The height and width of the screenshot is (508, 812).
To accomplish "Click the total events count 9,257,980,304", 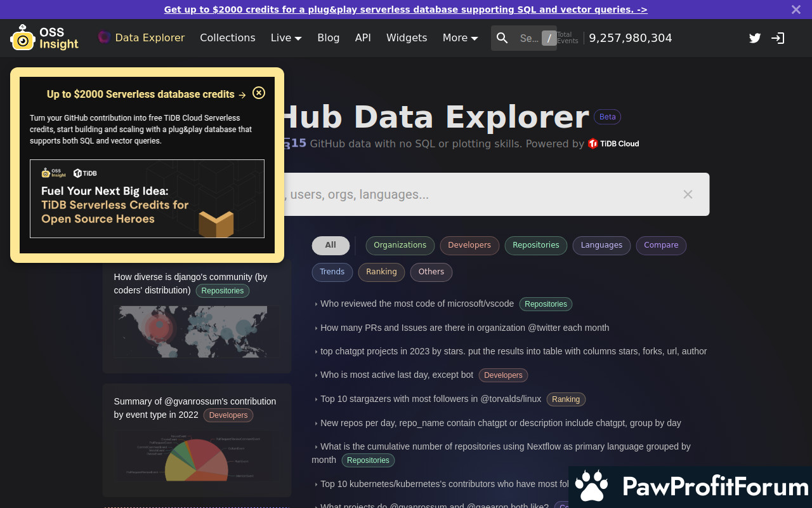I will pos(631,38).
